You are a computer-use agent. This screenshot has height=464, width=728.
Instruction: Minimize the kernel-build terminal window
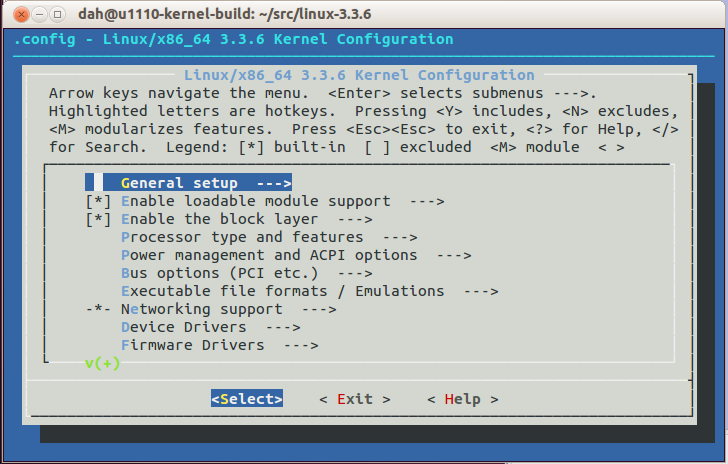34,15
